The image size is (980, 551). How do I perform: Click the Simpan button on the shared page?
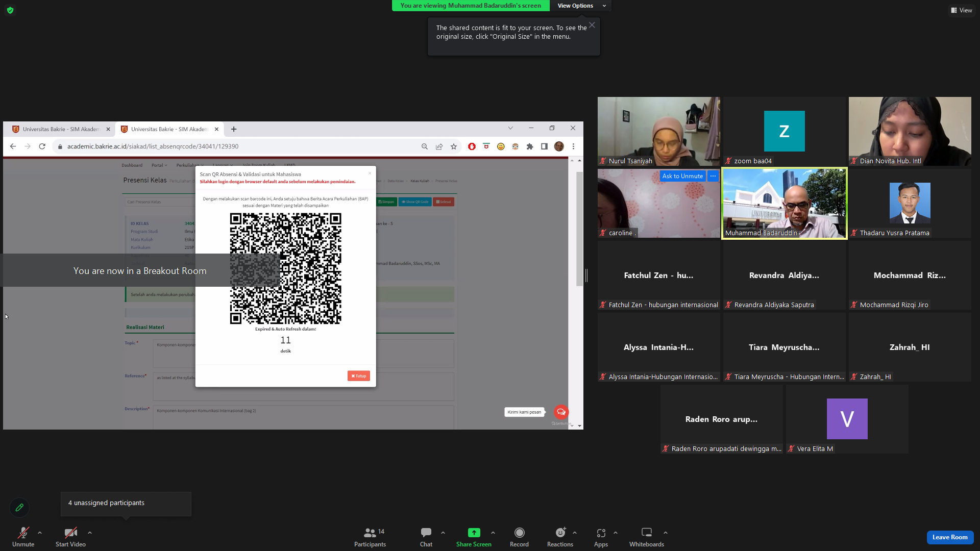[386, 202]
